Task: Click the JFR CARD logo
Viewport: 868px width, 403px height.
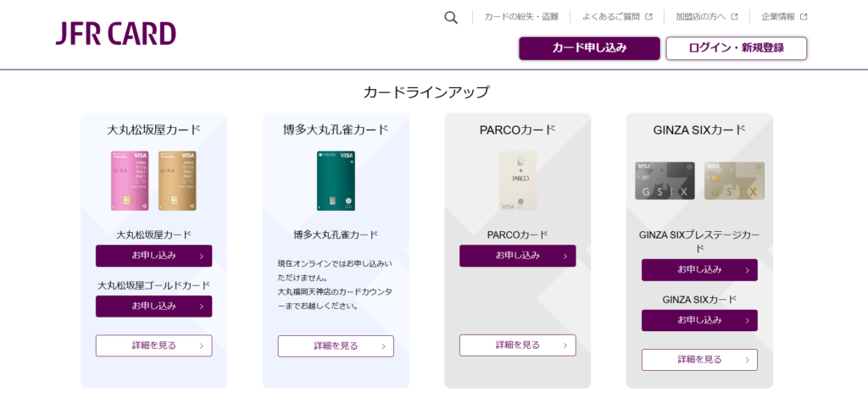Action: (x=115, y=34)
